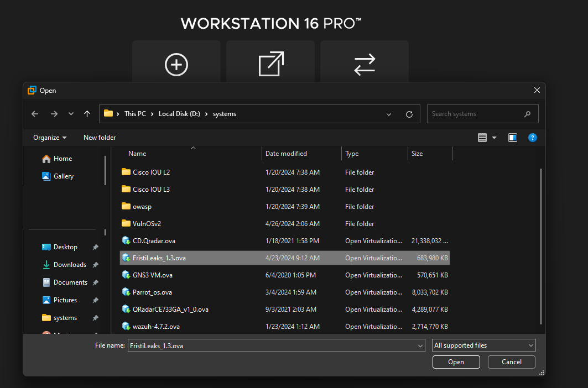Open pinned systems folder in sidebar
The height and width of the screenshot is (388, 588).
(x=60, y=317)
